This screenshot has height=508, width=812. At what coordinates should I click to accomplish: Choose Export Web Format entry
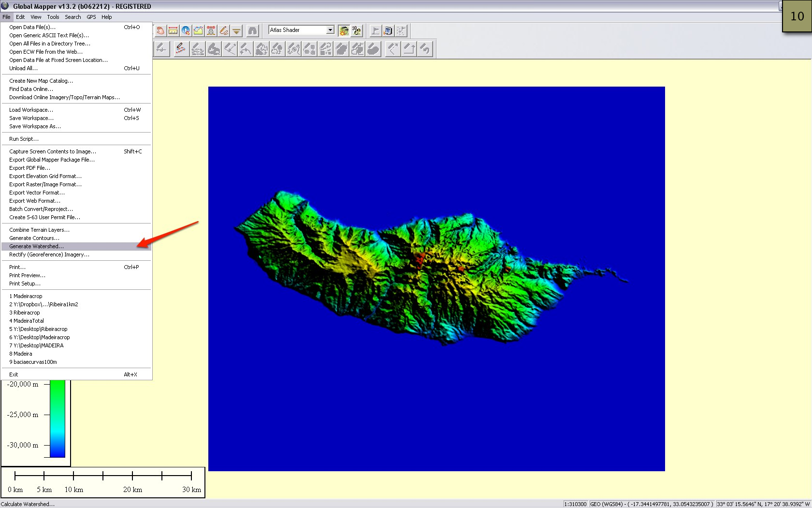(x=76, y=201)
